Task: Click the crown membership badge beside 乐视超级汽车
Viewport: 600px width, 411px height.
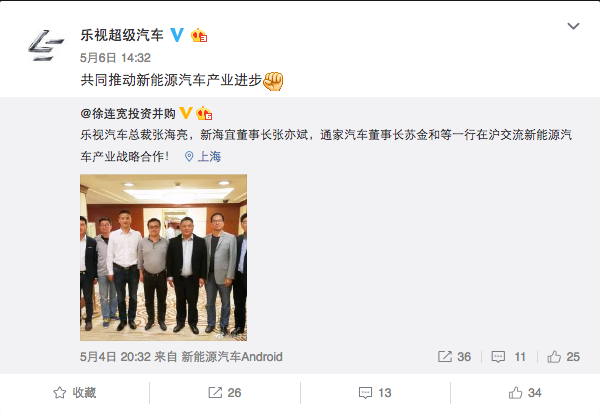Action: pos(199,36)
